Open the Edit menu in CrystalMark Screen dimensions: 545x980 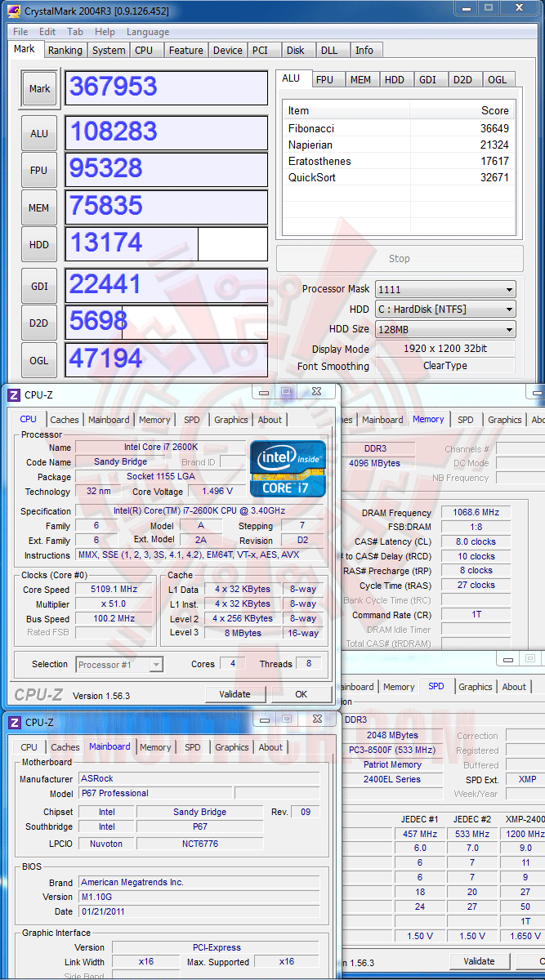pyautogui.click(x=48, y=32)
